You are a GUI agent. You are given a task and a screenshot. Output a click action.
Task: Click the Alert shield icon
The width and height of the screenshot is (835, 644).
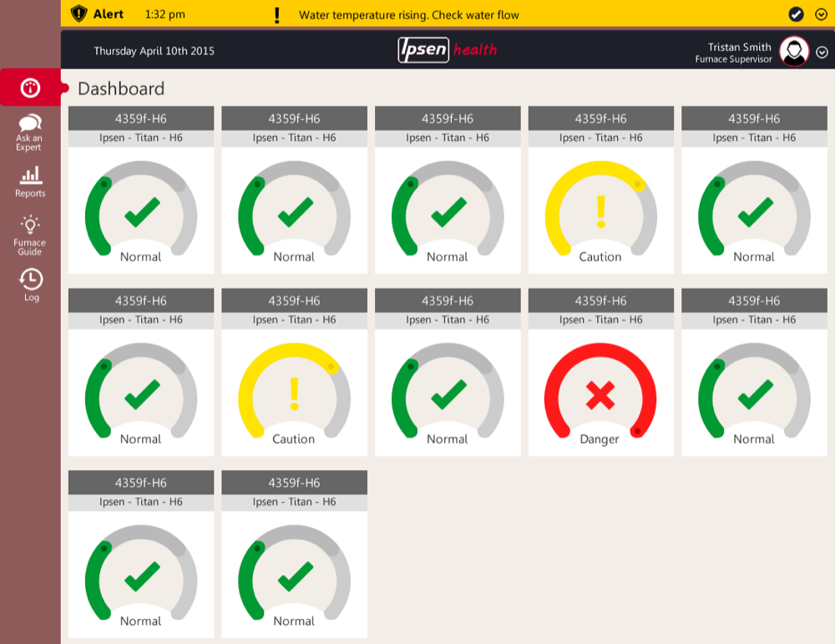pyautogui.click(x=79, y=14)
